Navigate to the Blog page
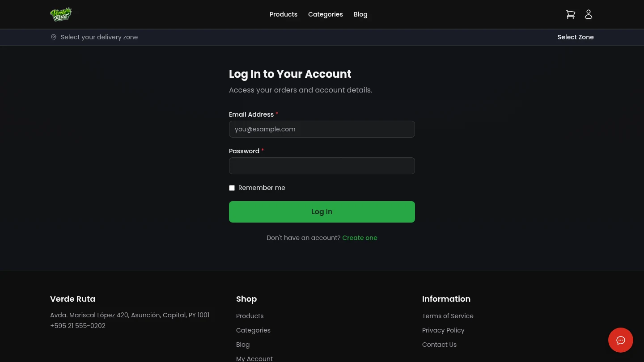 (360, 14)
